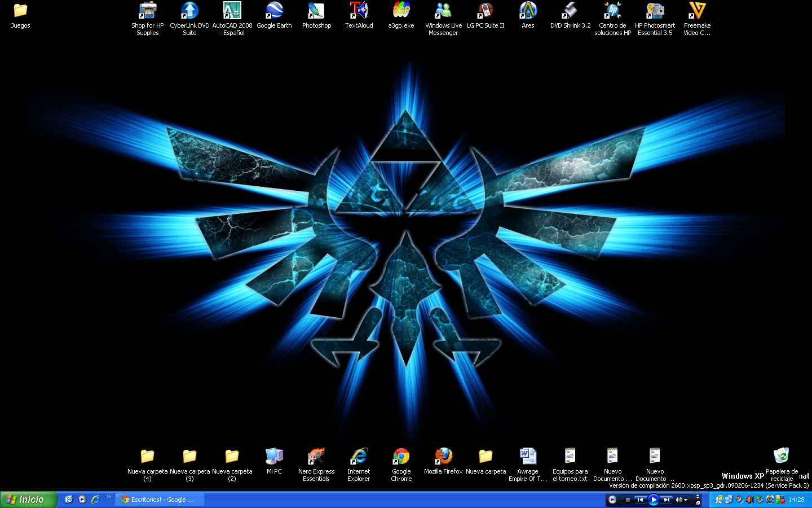The image size is (812, 508).
Task: Go to previous track in taskbar player
Action: click(x=640, y=500)
